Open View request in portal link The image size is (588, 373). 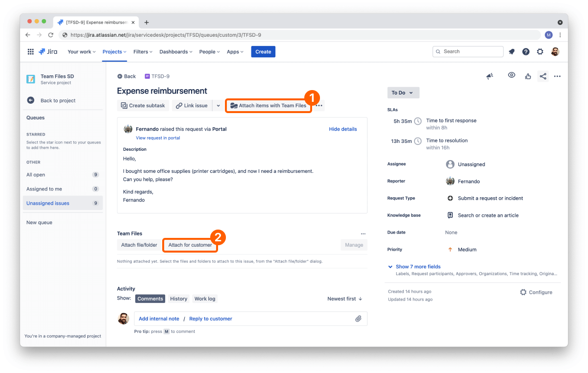point(158,138)
